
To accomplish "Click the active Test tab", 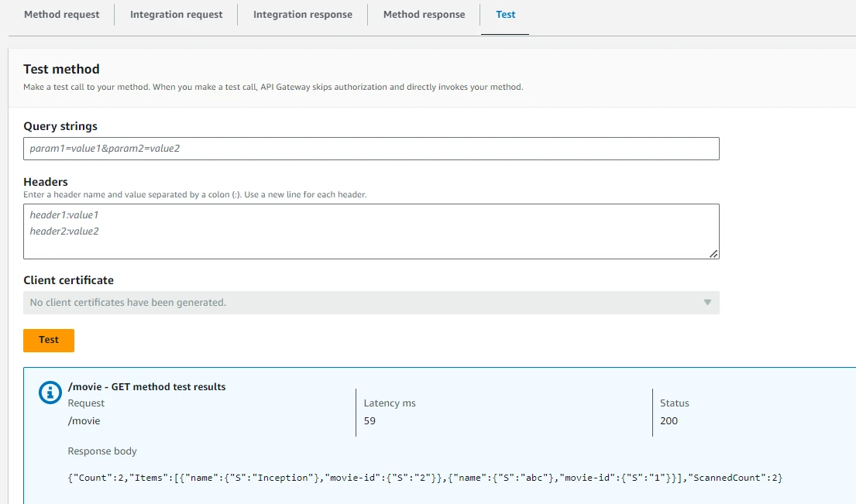I will pyautogui.click(x=505, y=15).
